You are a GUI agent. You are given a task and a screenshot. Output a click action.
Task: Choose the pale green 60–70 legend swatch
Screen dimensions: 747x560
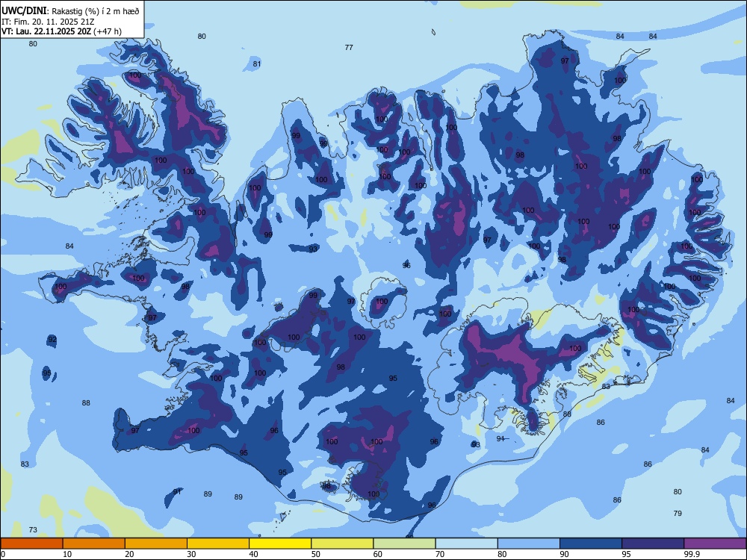tap(404, 544)
